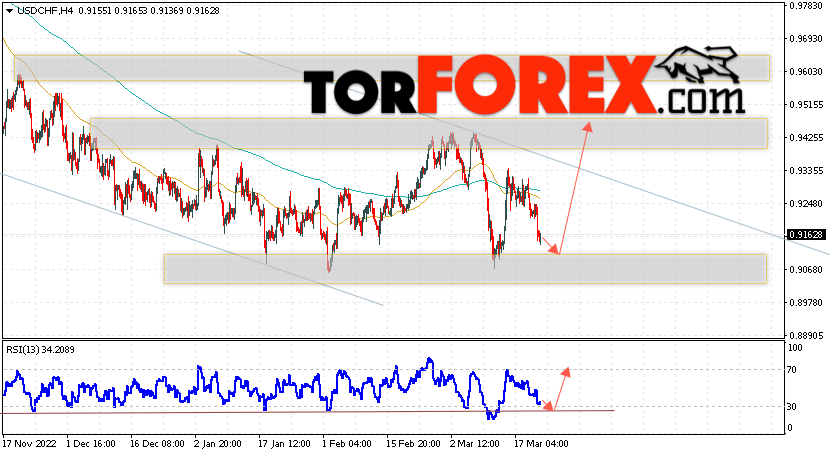Click time axis label 17 Jan 12:00

click(x=284, y=443)
